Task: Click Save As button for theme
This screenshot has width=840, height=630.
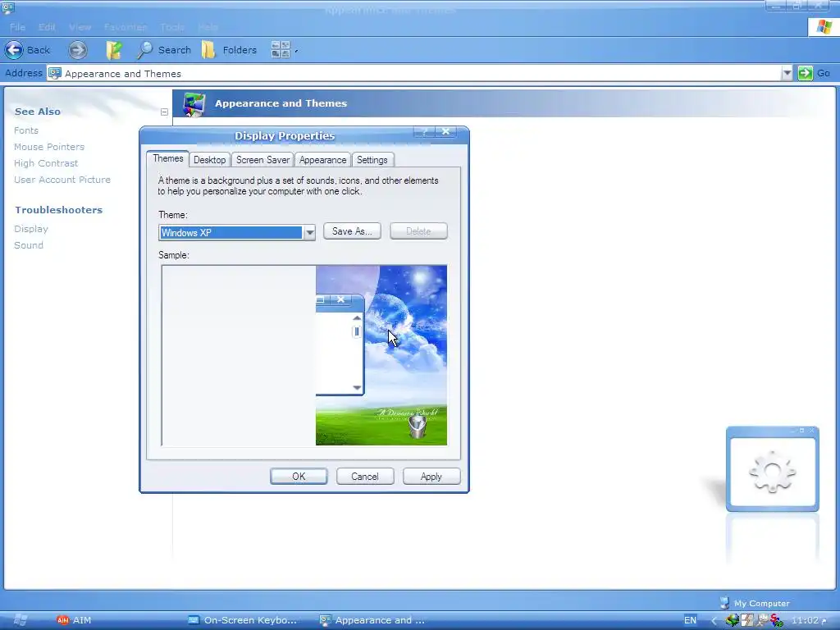Action: [x=352, y=231]
